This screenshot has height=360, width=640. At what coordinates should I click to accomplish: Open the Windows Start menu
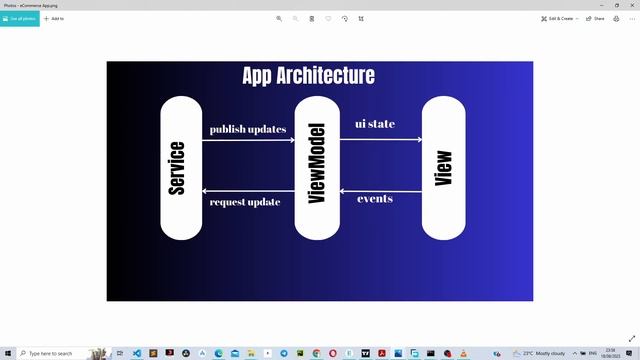[x=8, y=353]
